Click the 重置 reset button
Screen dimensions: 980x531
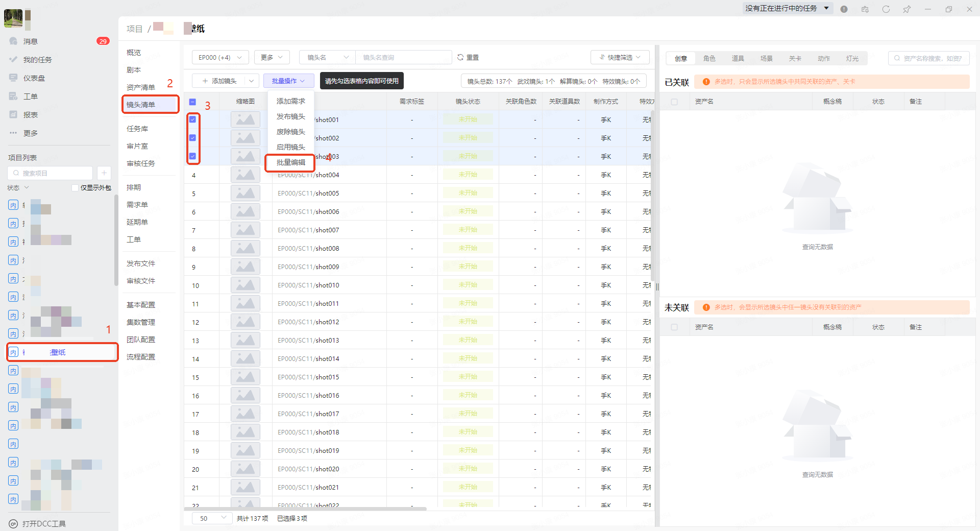point(468,58)
